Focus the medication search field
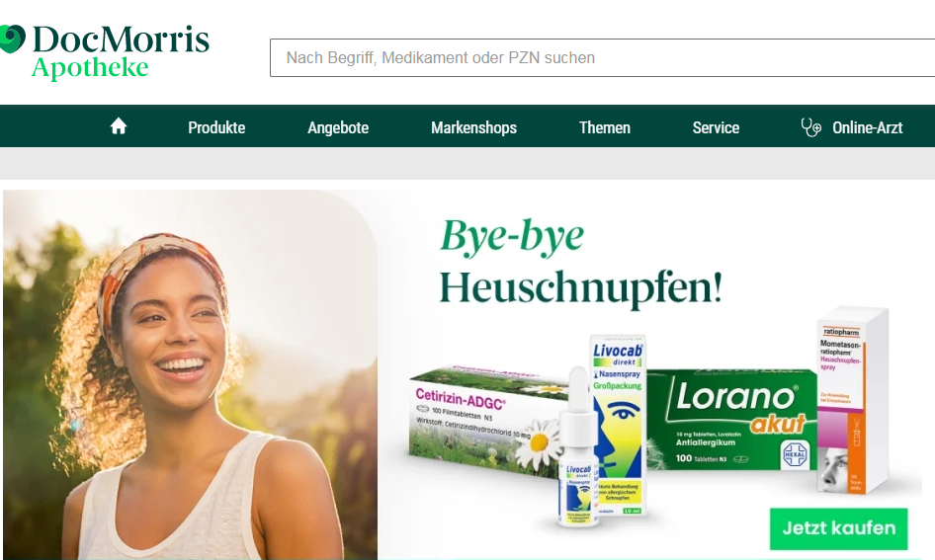Screen dimensions: 935x560 pos(602,58)
